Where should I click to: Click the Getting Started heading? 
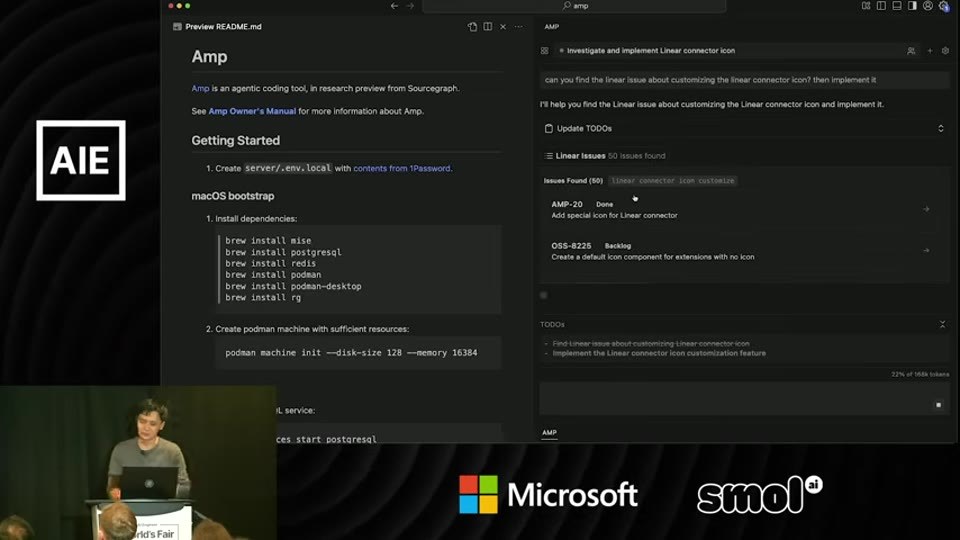point(236,140)
